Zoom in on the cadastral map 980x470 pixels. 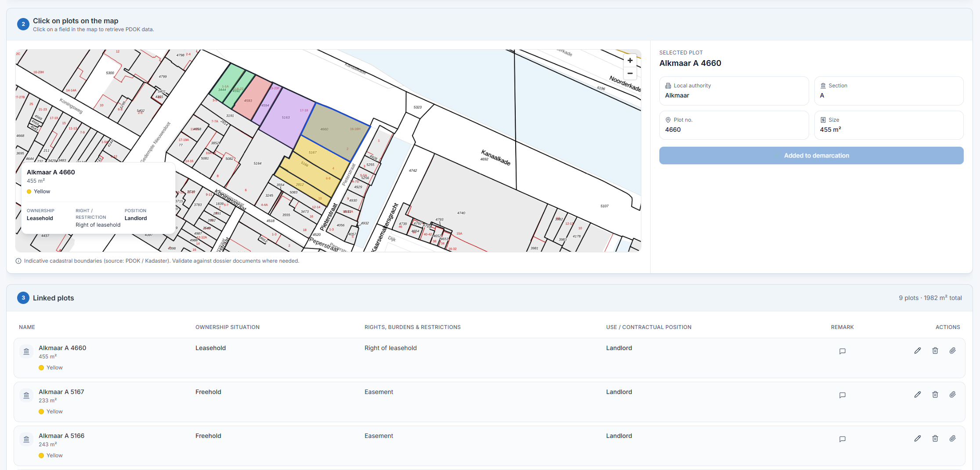pos(630,61)
